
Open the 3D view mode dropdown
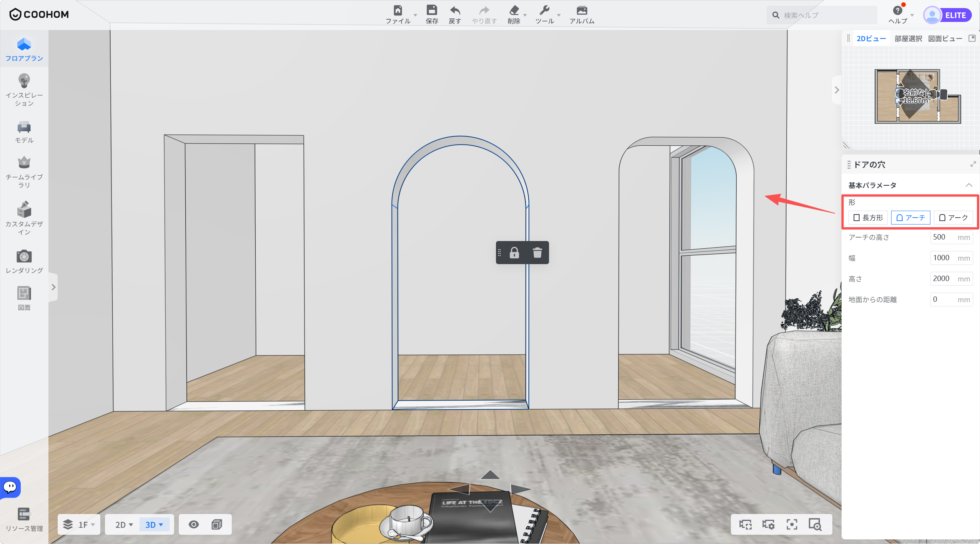[154, 524]
